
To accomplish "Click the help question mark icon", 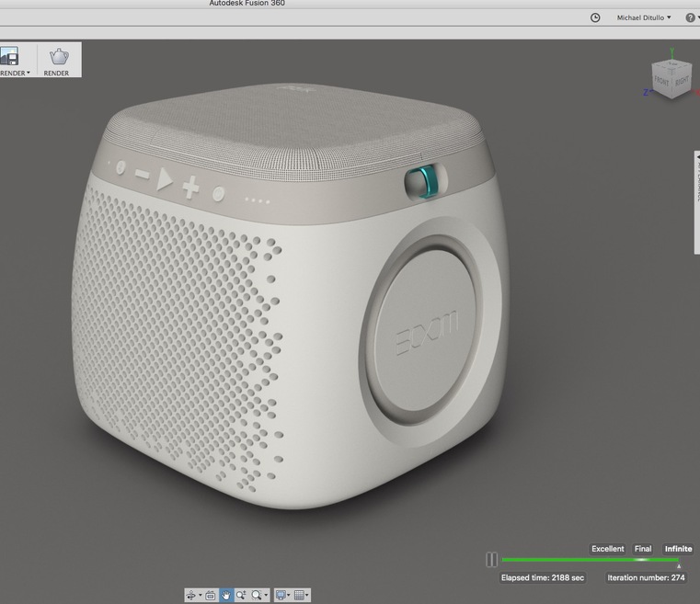I will 690,17.
